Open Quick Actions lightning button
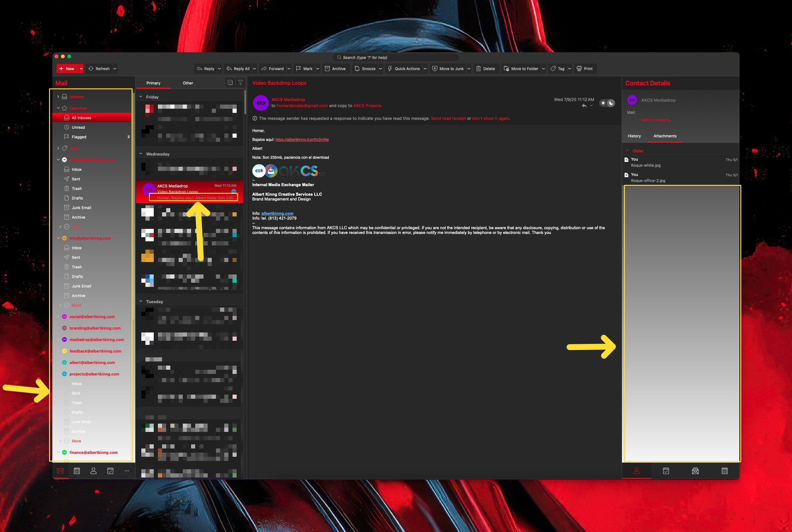This screenshot has width=792, height=532. pyautogui.click(x=403, y=69)
